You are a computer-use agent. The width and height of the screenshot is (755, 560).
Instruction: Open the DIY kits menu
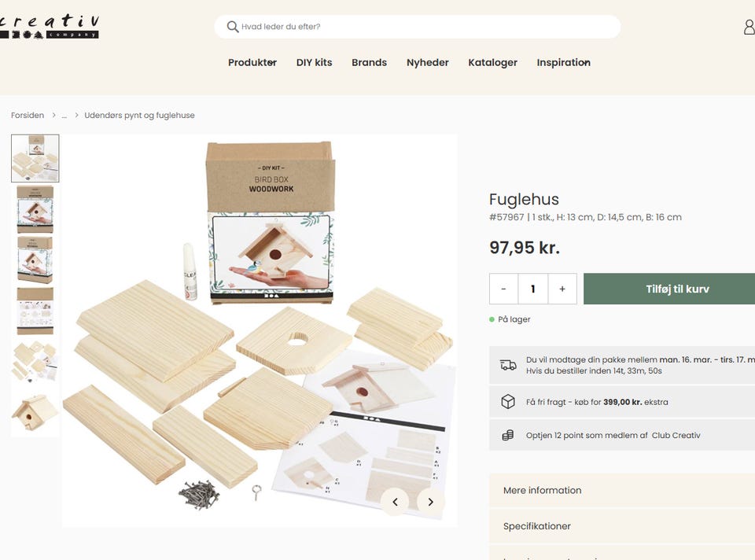click(x=314, y=63)
